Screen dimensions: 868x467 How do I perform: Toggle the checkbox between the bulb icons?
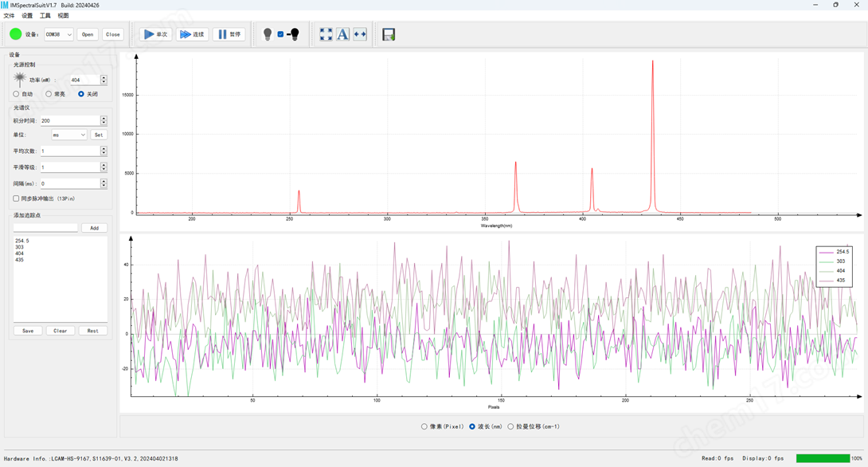coord(280,34)
